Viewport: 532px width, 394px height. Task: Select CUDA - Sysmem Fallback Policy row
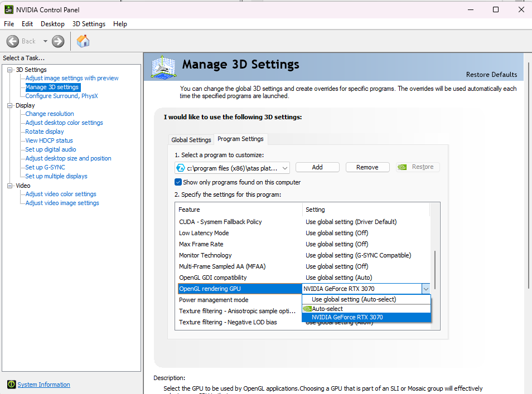pos(304,222)
